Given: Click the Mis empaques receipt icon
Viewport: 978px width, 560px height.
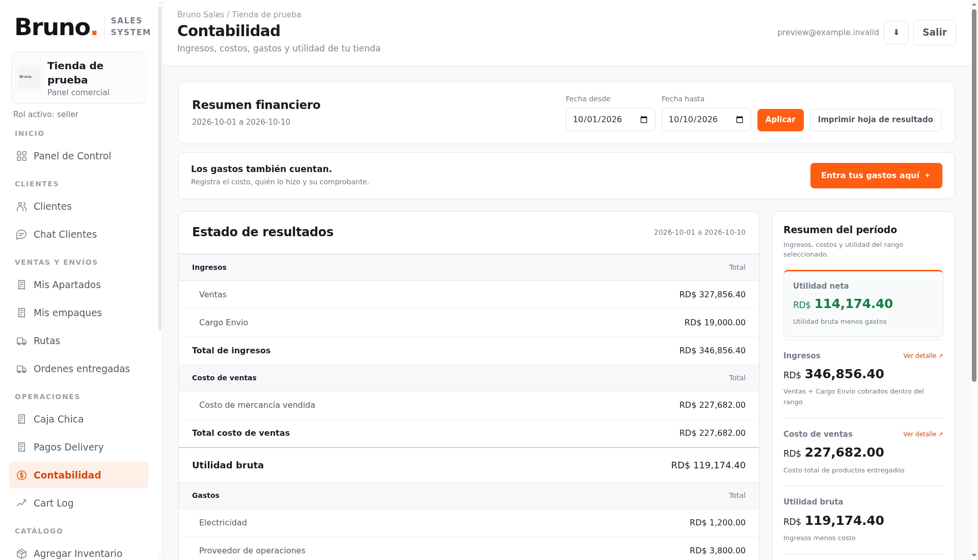Looking at the screenshot, I should tap(21, 313).
